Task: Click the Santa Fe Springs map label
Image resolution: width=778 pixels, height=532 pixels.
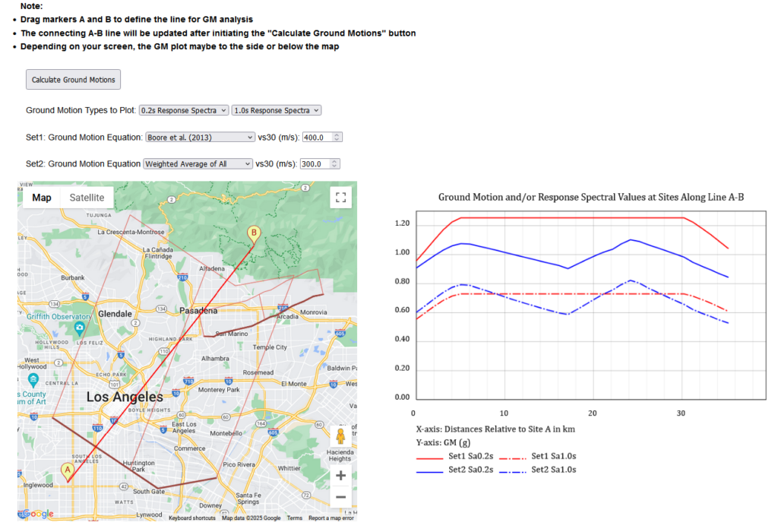Action: coord(248,499)
